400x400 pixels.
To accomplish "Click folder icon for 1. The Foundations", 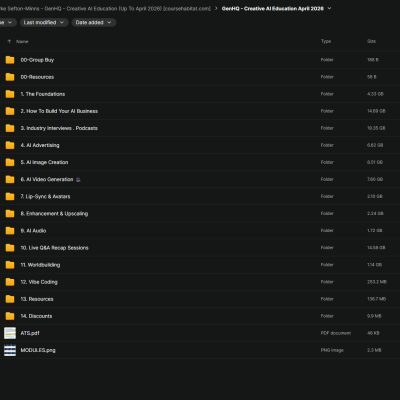I will tap(10, 94).
